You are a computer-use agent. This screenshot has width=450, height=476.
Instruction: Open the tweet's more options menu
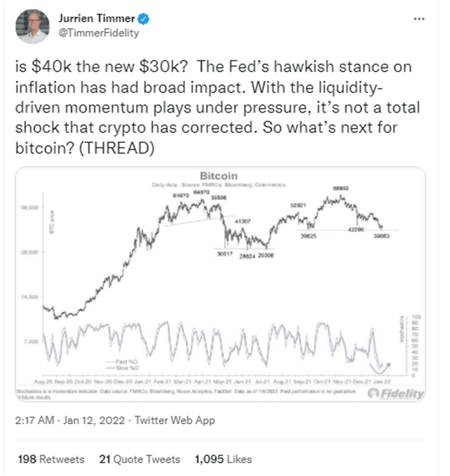click(x=419, y=19)
